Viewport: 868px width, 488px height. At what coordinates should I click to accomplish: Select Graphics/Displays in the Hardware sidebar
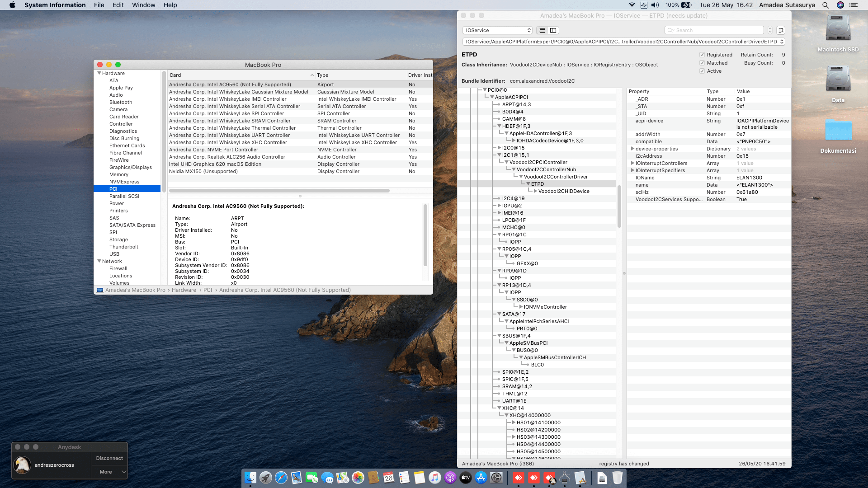[x=130, y=167]
